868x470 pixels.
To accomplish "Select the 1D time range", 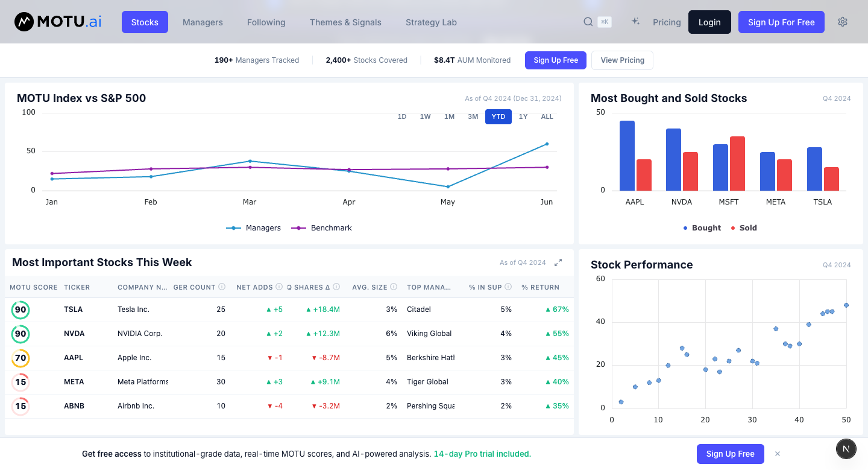I will tap(402, 116).
